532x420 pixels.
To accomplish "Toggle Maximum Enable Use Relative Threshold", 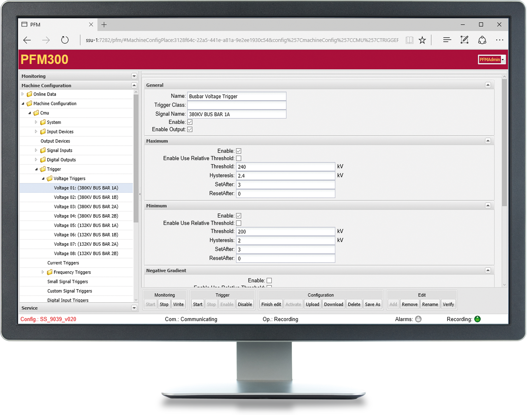I will coord(239,158).
